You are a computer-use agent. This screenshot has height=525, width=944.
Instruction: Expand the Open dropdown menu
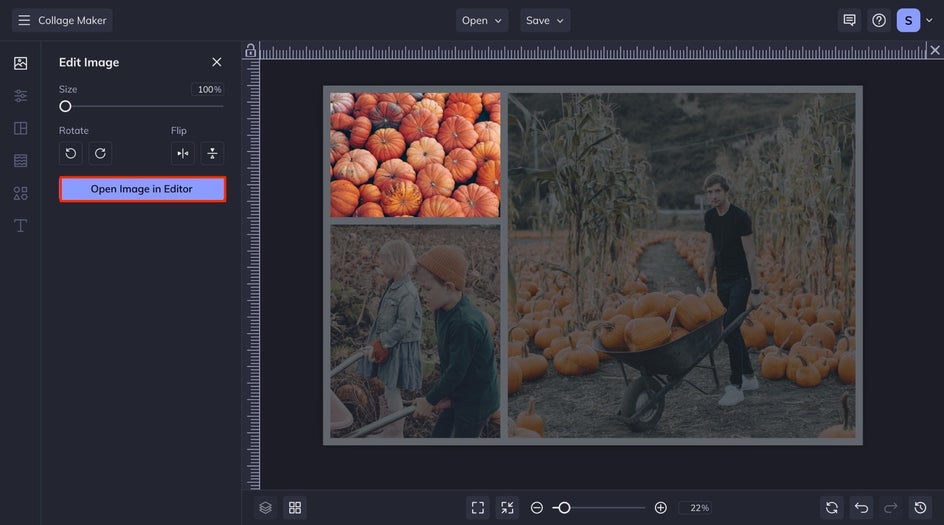[482, 20]
